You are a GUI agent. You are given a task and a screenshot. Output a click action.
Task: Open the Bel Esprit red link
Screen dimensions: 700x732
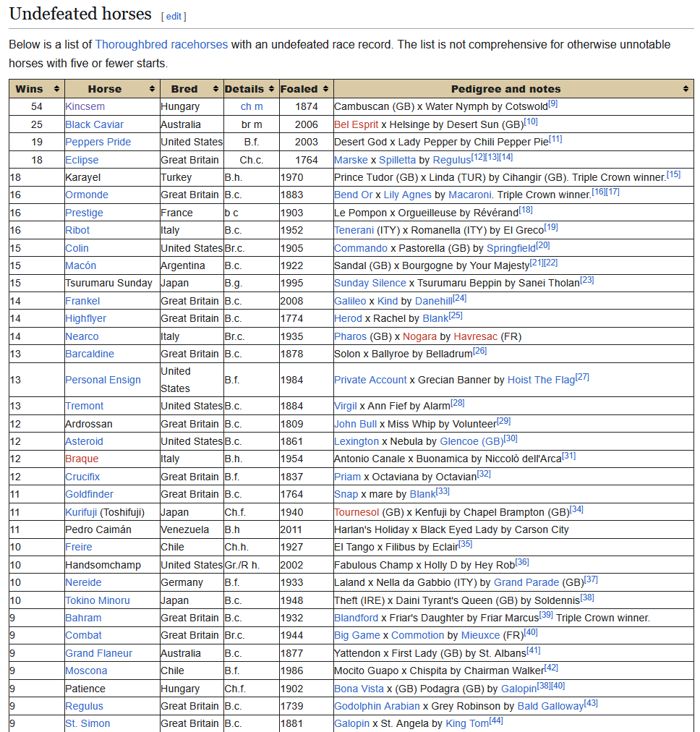356,124
